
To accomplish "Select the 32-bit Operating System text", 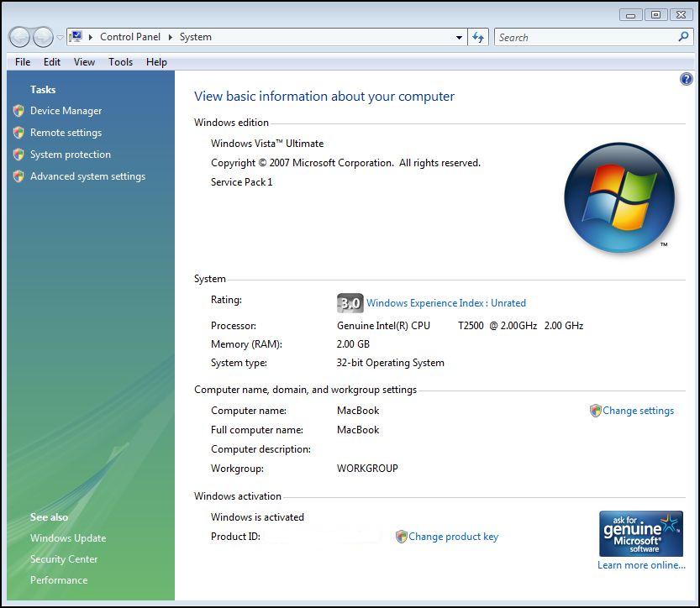I will point(390,363).
